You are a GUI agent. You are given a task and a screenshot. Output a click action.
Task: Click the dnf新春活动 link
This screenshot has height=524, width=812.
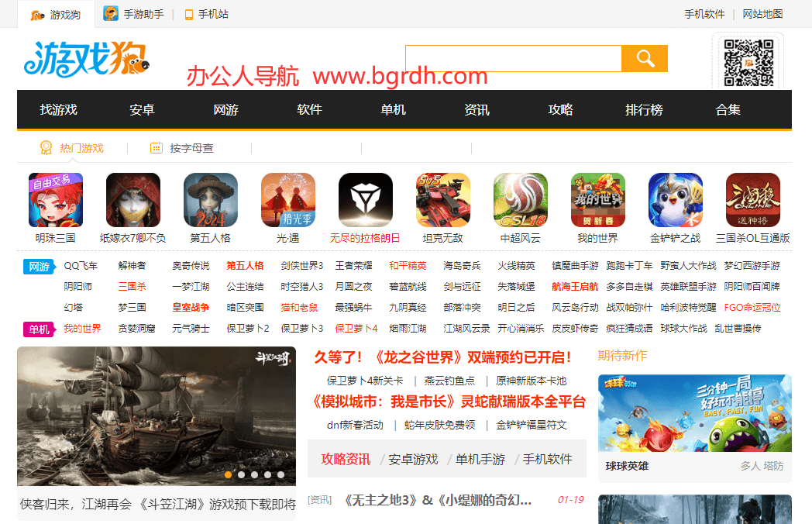pyautogui.click(x=355, y=425)
